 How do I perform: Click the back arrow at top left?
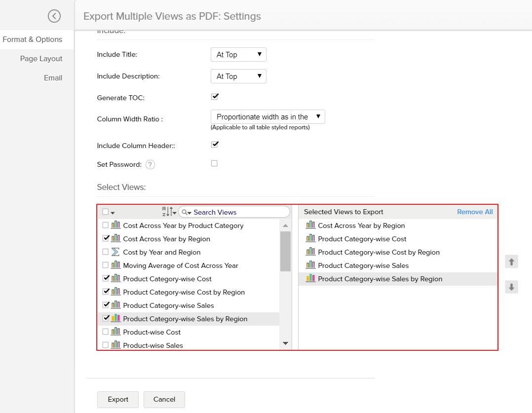(54, 16)
